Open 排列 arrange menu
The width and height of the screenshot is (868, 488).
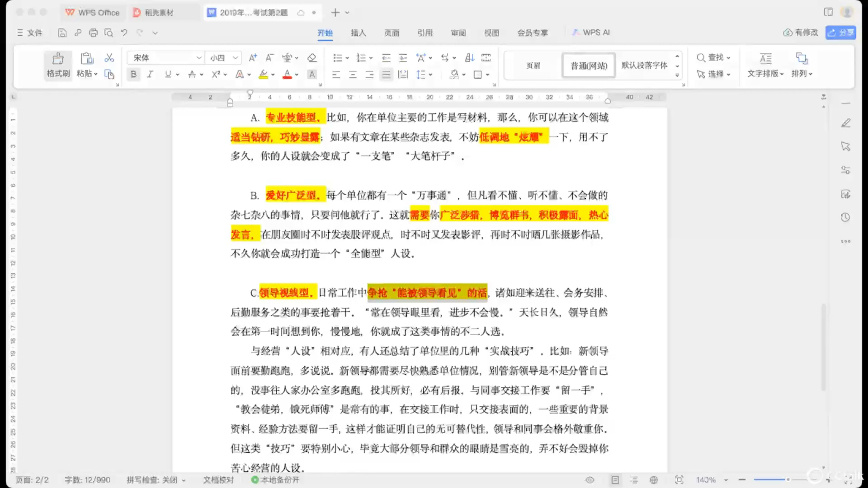tap(802, 65)
